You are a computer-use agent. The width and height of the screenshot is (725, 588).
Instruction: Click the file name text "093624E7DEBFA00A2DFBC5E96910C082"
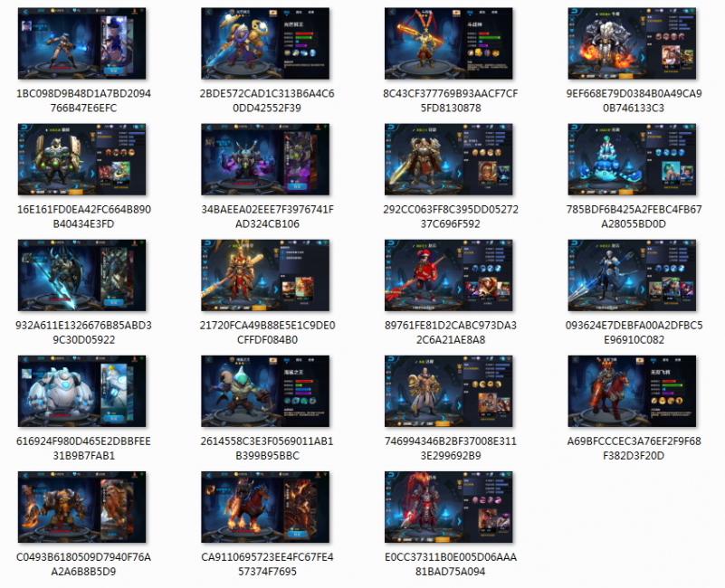click(634, 333)
